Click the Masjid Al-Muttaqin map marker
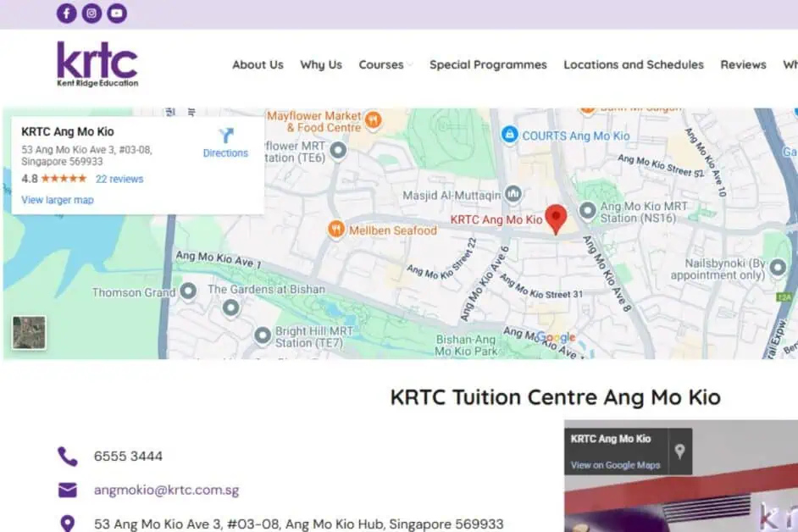 point(513,194)
